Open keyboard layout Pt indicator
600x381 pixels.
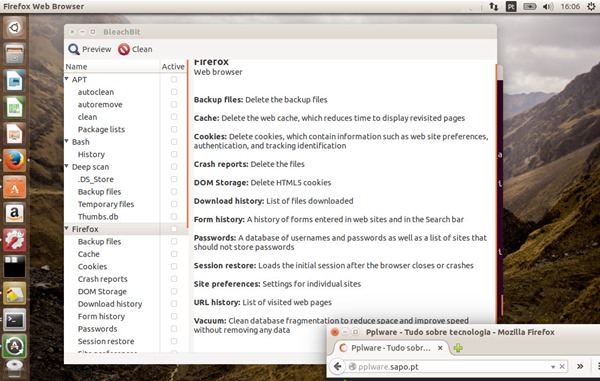(511, 7)
